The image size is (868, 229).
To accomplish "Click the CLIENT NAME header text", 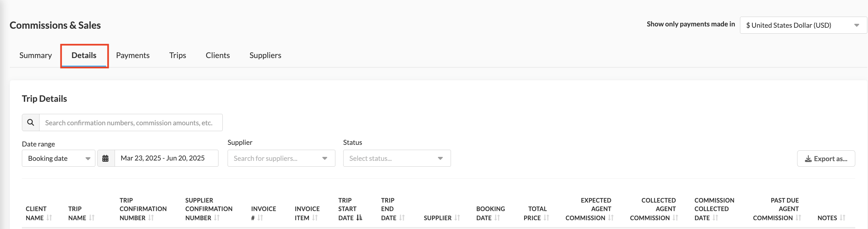I will 36,213.
